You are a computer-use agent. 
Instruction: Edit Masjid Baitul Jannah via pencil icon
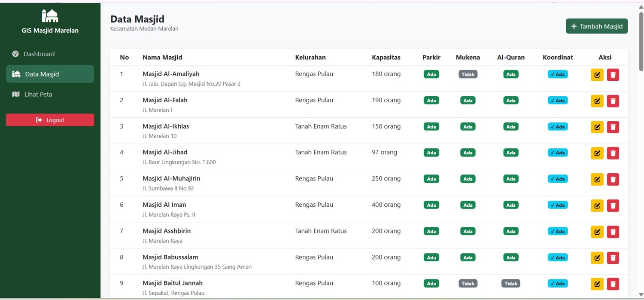[597, 284]
